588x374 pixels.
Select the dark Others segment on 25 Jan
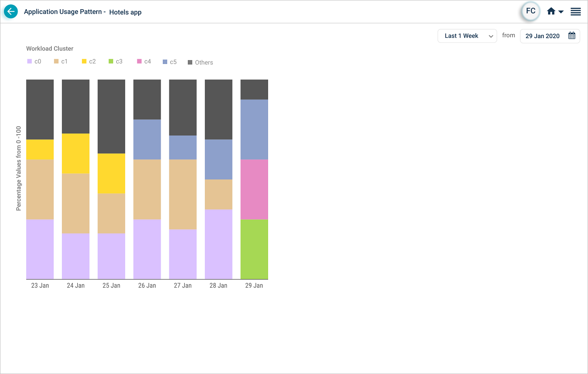pos(111,116)
